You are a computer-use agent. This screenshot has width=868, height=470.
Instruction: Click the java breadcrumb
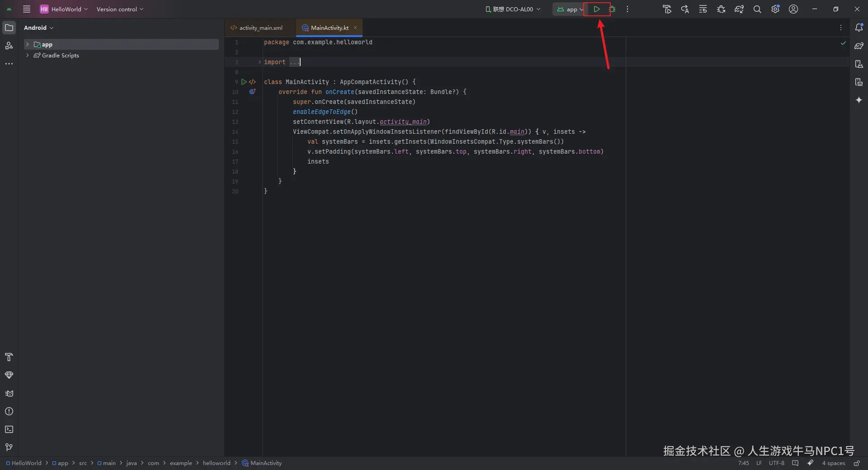tap(132, 463)
